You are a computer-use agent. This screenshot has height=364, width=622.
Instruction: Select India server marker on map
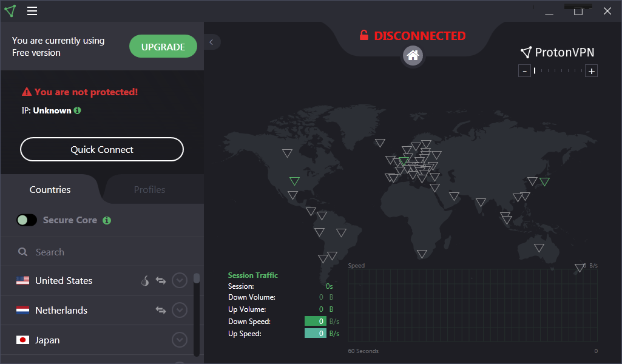tap(481, 203)
